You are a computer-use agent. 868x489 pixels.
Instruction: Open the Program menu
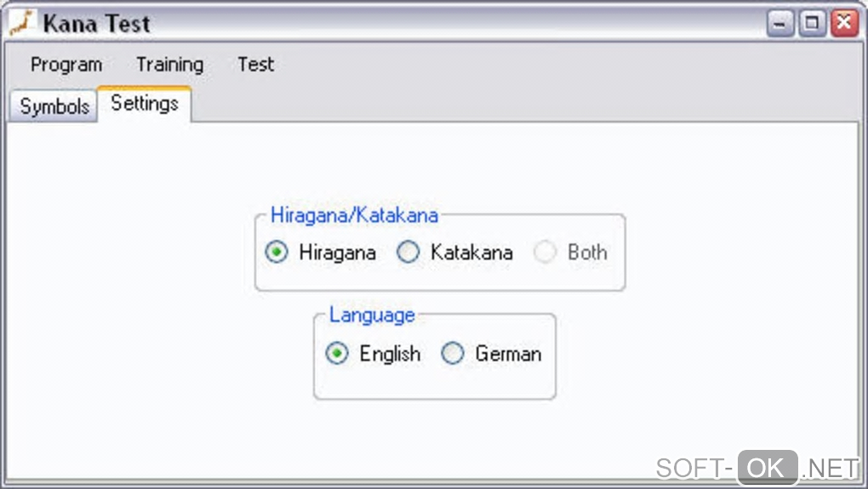66,65
